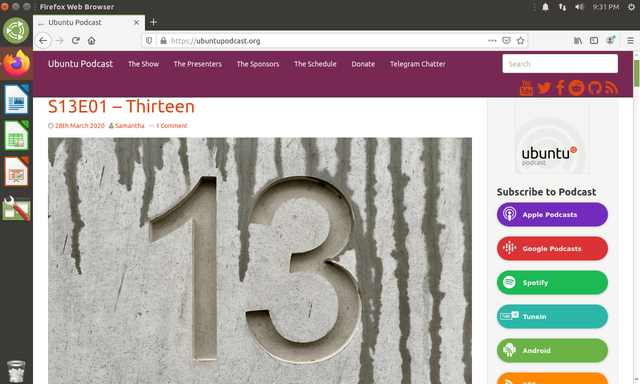Open the Firefox Library icon
The height and width of the screenshot is (384, 640).
(x=578, y=40)
